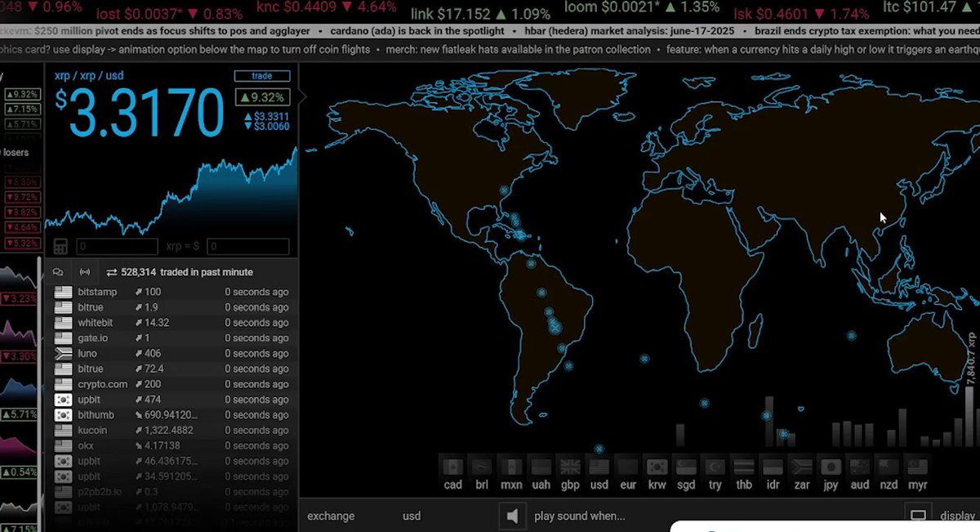Click the dollar amount field after xrp = $
The height and width of the screenshot is (532, 980).
(248, 247)
